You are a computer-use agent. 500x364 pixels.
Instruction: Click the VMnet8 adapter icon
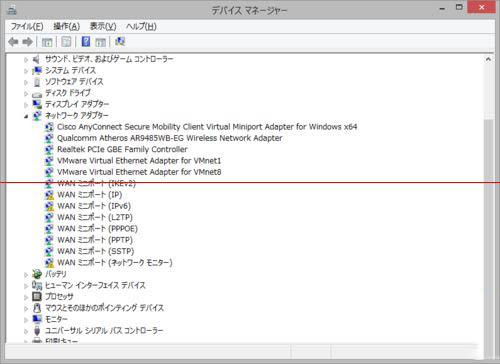[x=49, y=172]
